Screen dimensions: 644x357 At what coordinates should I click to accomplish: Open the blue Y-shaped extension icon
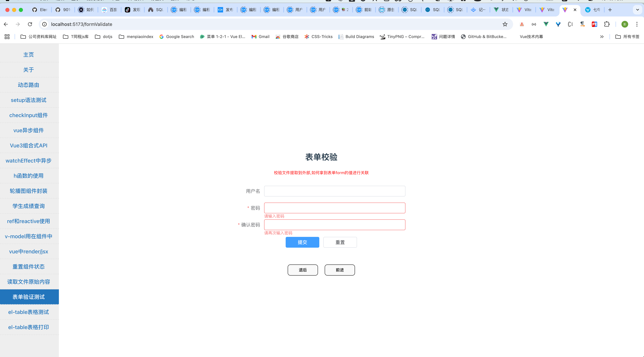tap(558, 24)
